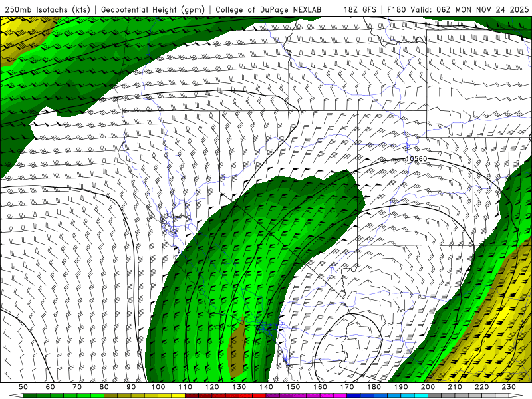This screenshot has height=399, width=532.
Task: Click the '230' color scale label
Action: coord(509,387)
